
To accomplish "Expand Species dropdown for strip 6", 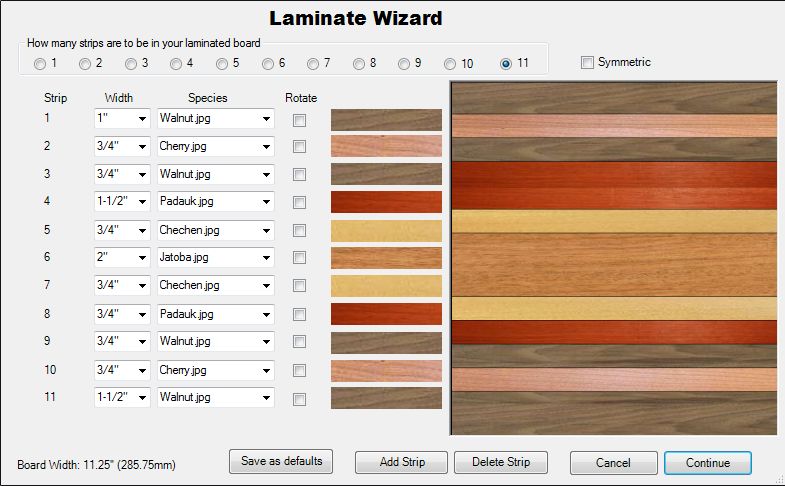I will coord(265,258).
